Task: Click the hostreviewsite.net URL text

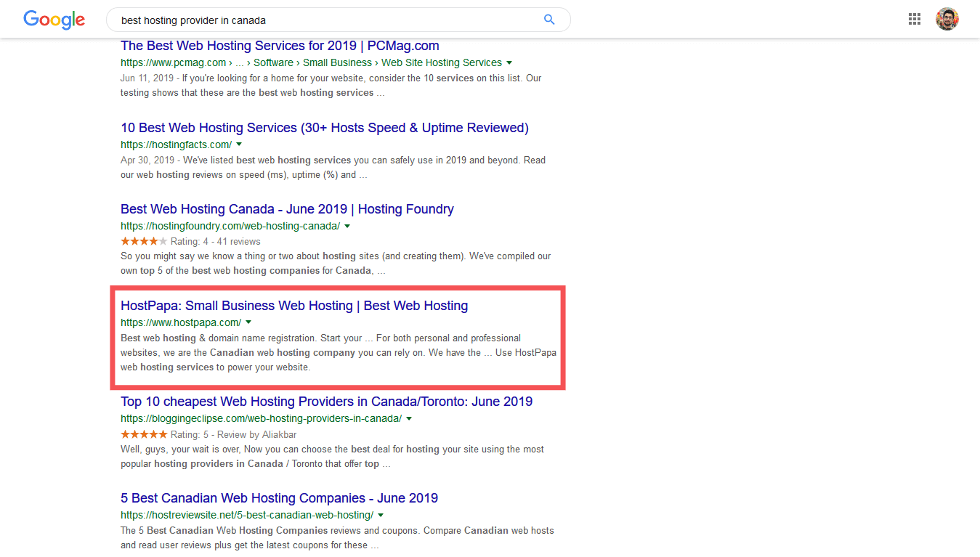Action: 247,515
